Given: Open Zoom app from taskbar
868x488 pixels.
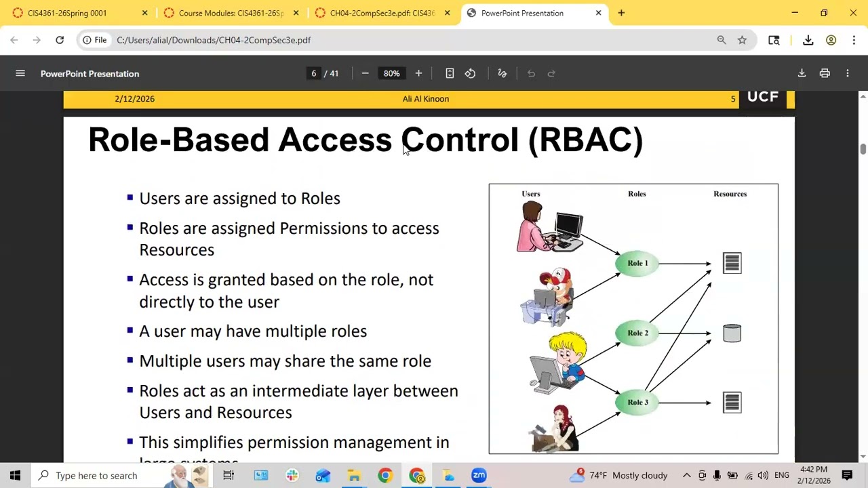Looking at the screenshot, I should 479,475.
